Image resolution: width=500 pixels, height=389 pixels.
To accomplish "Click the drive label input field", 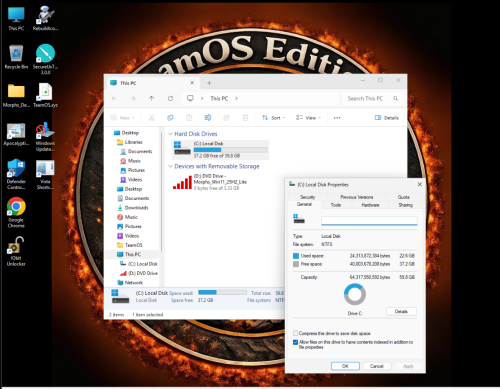I will click(369, 220).
